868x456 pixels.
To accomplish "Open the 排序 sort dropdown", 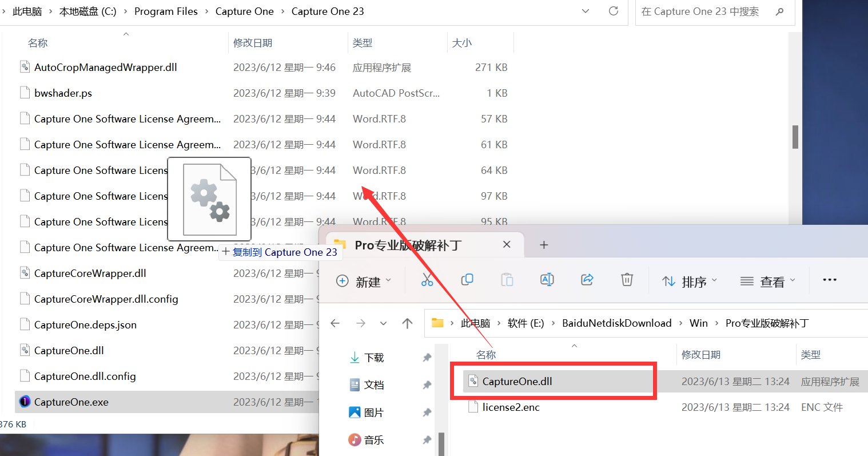I will pyautogui.click(x=689, y=281).
